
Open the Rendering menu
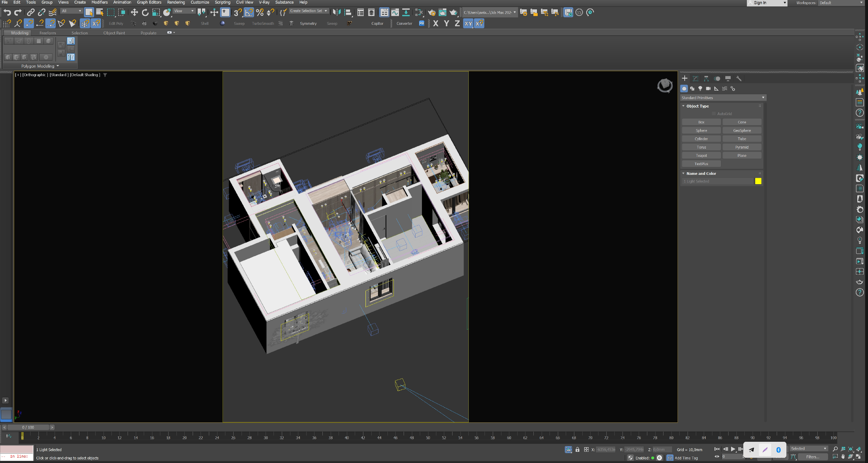coord(175,3)
